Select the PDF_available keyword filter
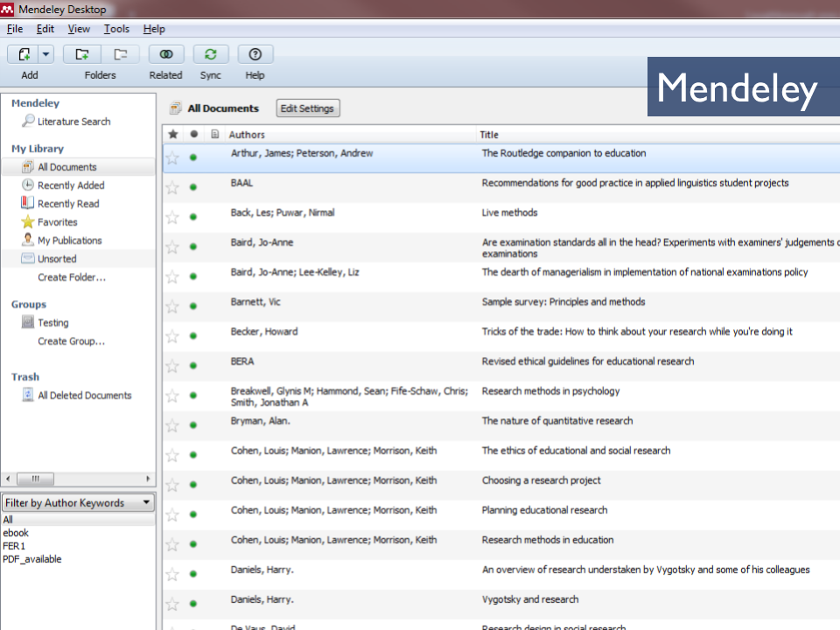 click(x=32, y=559)
